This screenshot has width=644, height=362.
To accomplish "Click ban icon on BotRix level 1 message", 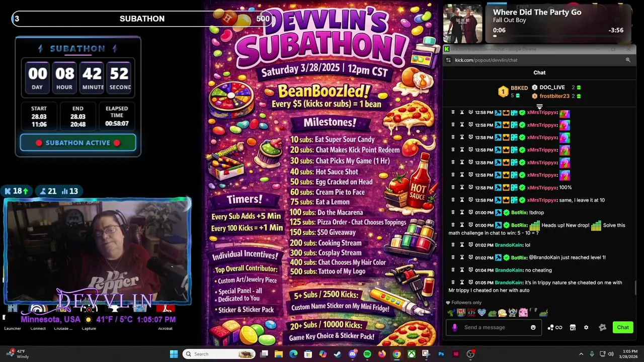I will click(470, 257).
